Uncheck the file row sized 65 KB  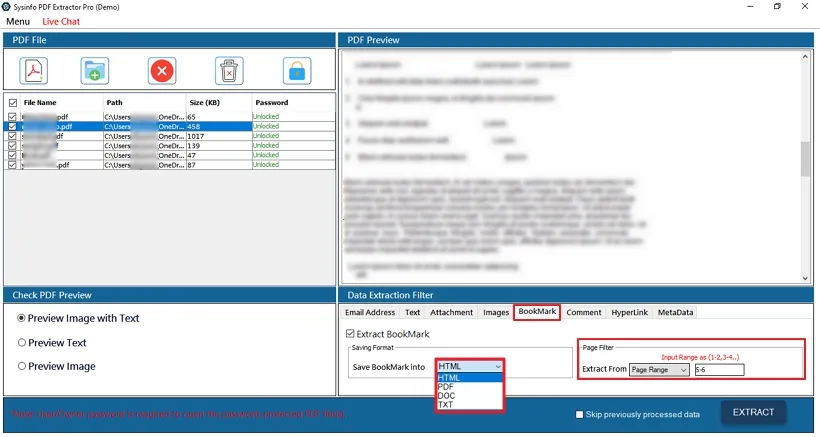(13, 117)
